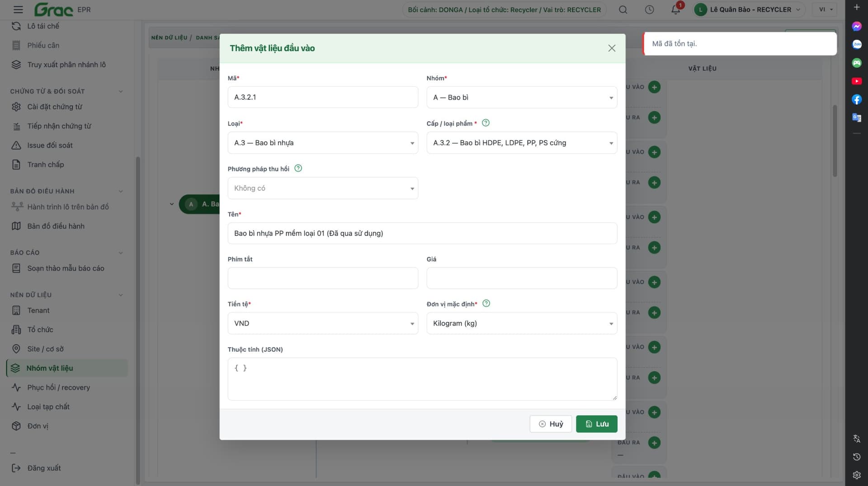Click the Mã input field with A.3.2.1
868x486 pixels.
click(323, 97)
